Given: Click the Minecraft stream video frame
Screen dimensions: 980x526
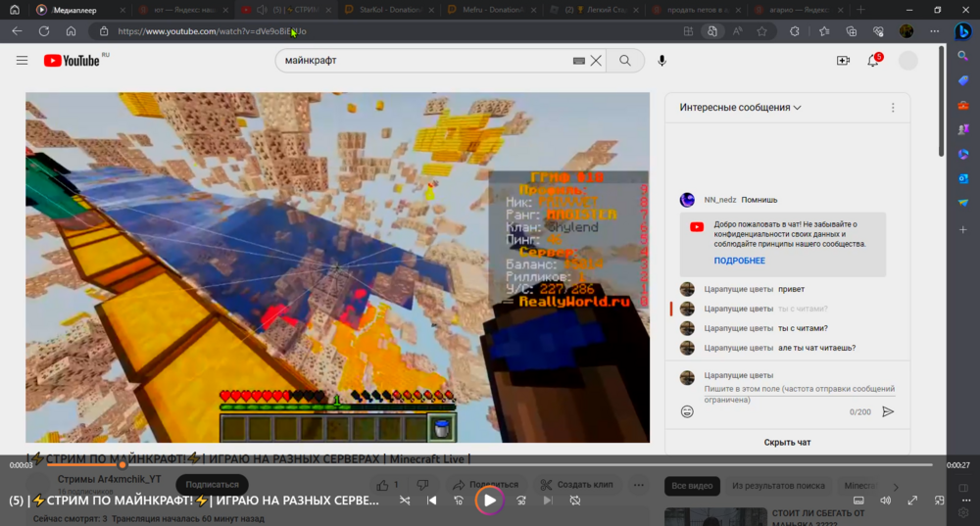Looking at the screenshot, I should pos(337,267).
